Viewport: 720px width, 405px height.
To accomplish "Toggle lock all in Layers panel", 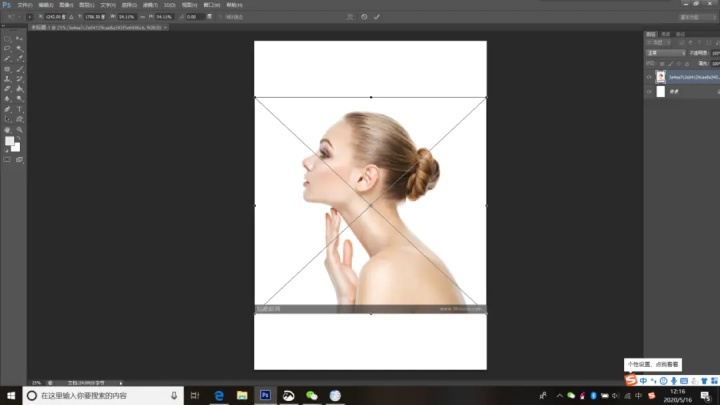I will click(x=687, y=64).
